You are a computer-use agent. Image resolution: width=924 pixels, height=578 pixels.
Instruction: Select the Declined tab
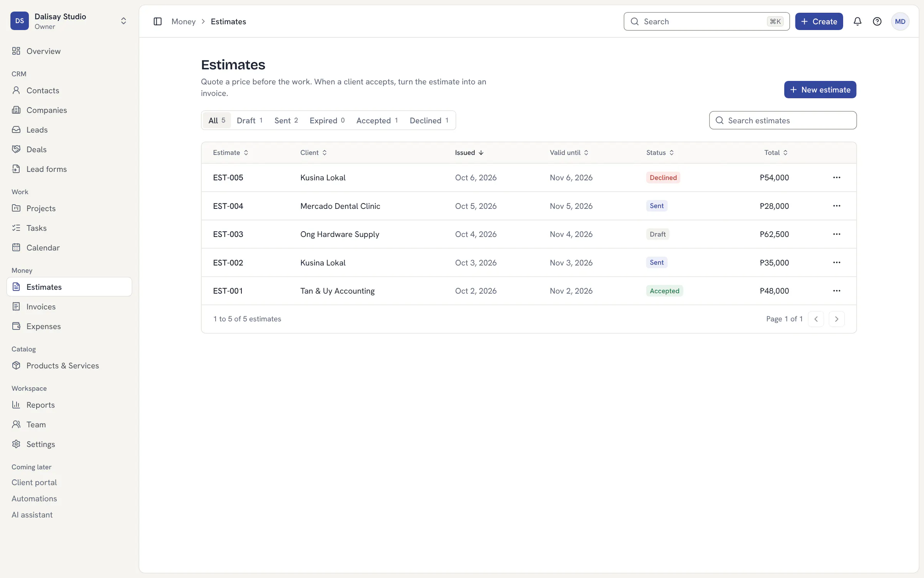click(x=429, y=121)
